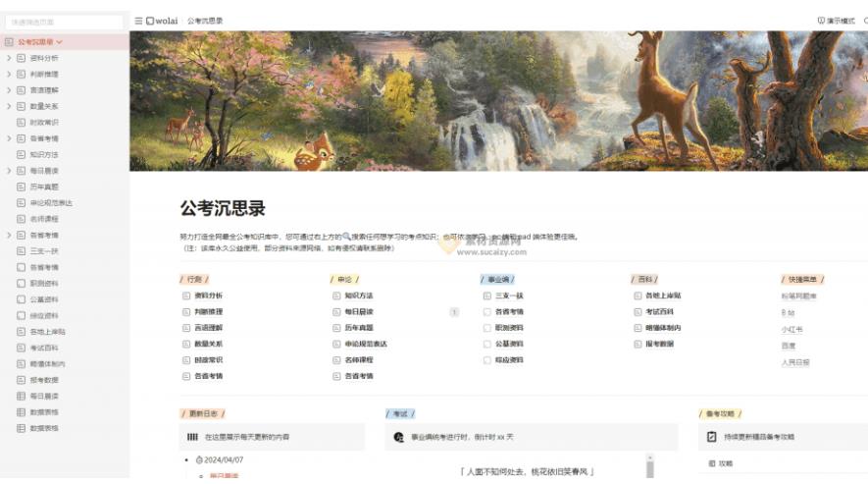Follow the B站 quick menu link
The image size is (868, 484).
click(788, 313)
